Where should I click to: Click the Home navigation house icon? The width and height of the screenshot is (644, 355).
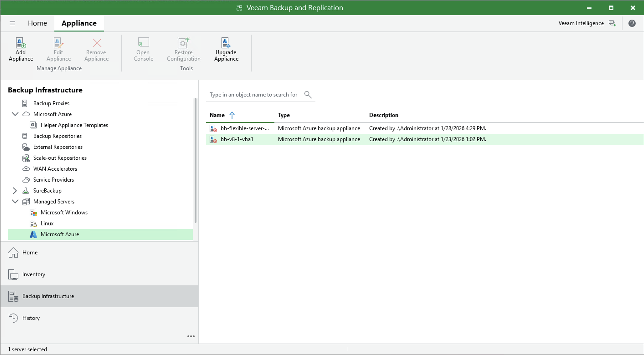coord(13,252)
